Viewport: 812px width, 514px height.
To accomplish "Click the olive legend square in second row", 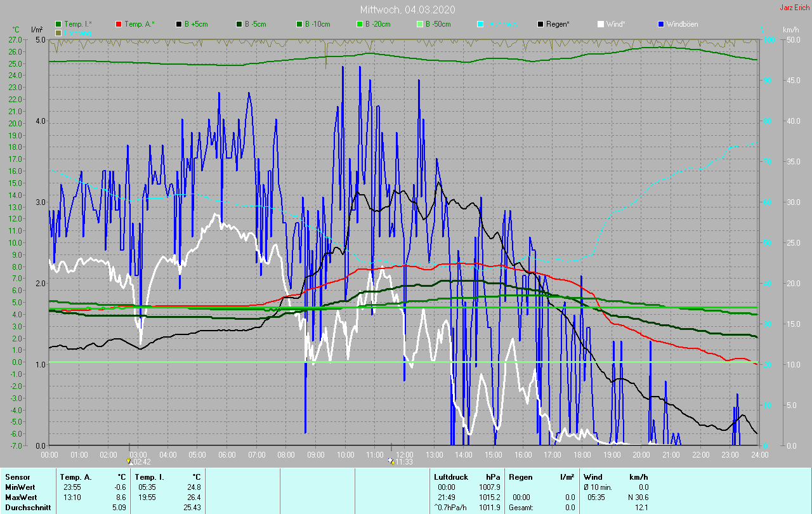I will click(58, 32).
